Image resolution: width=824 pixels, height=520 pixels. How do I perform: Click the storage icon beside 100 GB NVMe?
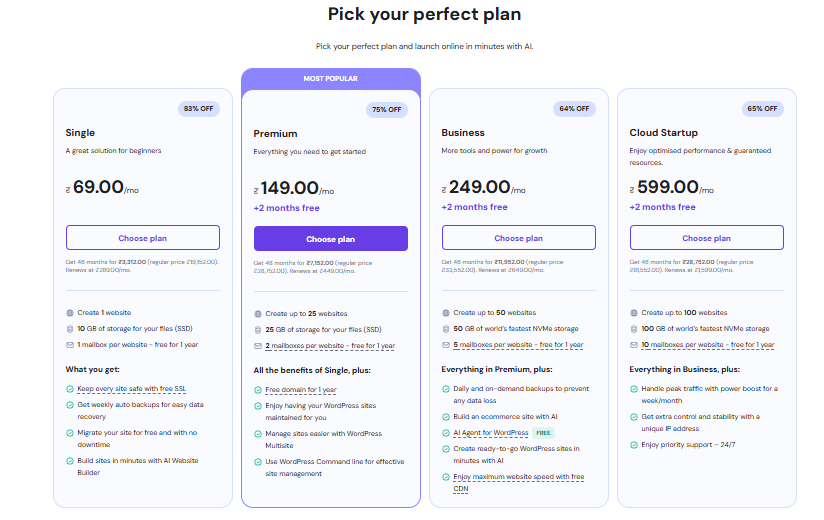point(634,328)
